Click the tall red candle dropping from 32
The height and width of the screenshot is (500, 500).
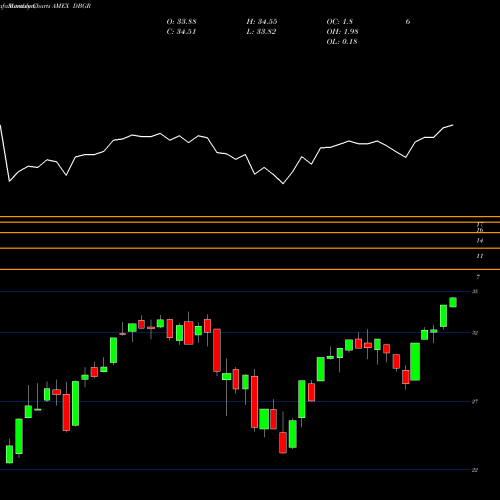click(x=217, y=350)
